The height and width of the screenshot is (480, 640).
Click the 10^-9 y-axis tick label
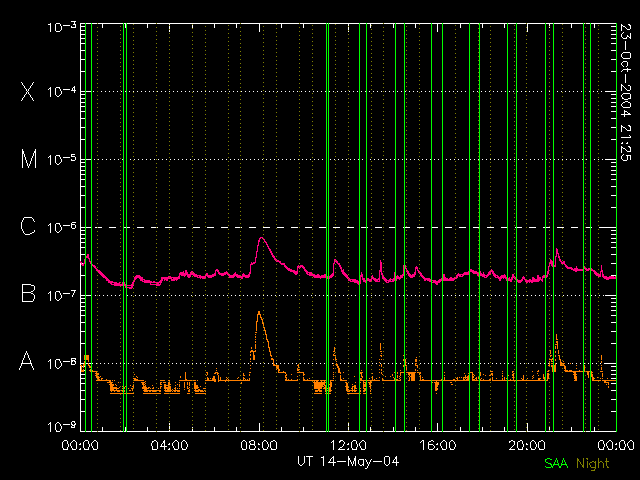tap(62, 427)
